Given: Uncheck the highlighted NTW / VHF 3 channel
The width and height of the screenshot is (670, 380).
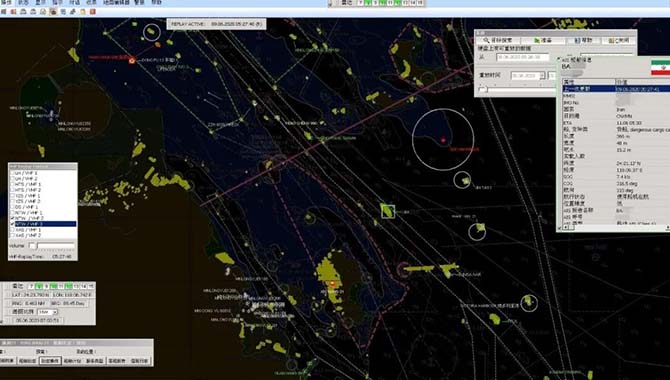Looking at the screenshot, I should pos(12,224).
